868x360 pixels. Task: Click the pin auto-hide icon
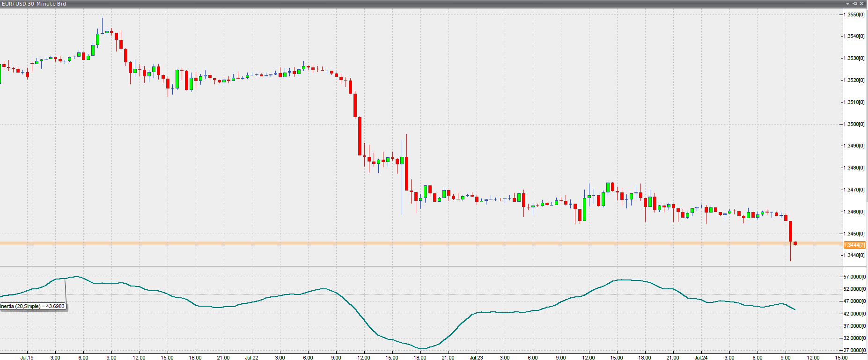pos(854,4)
